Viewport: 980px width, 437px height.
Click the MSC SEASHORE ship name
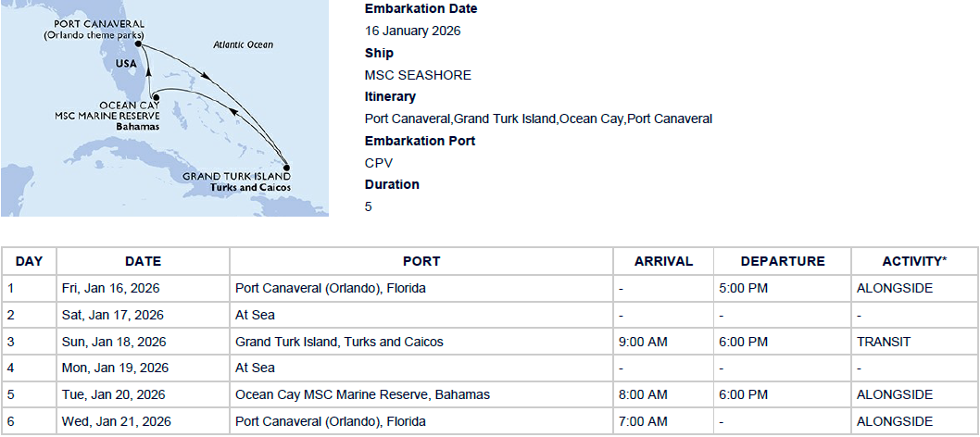coord(418,75)
